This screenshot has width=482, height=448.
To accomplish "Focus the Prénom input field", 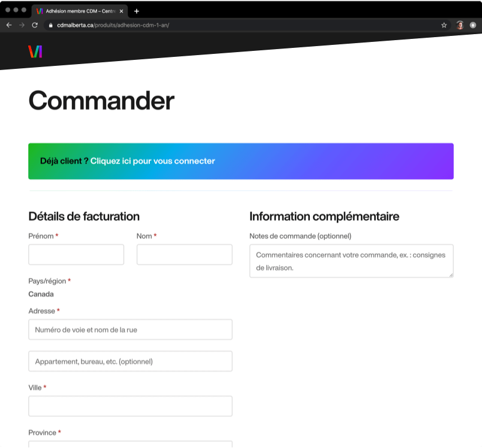I will [x=76, y=255].
